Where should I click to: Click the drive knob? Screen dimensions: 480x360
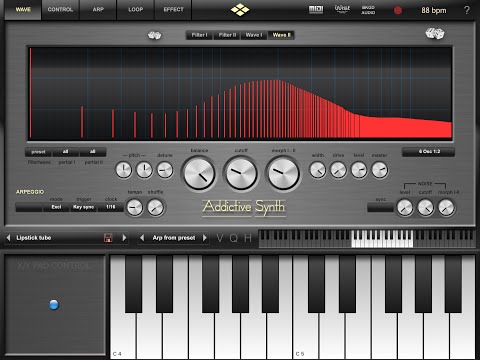point(338,170)
